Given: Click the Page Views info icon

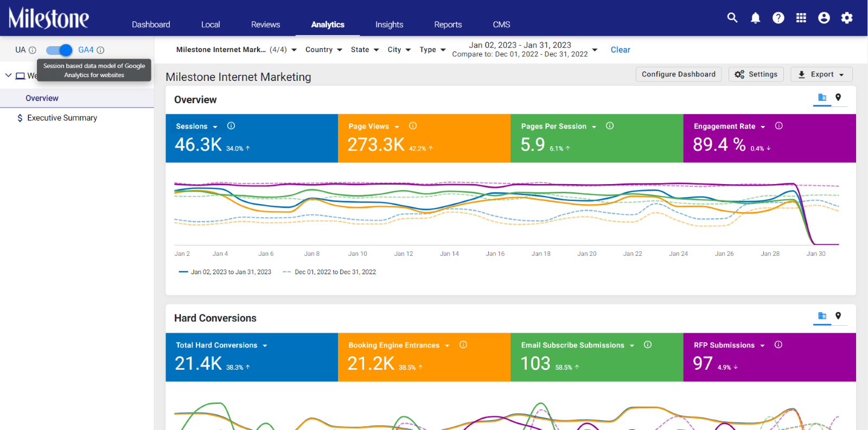Looking at the screenshot, I should pyautogui.click(x=413, y=126).
